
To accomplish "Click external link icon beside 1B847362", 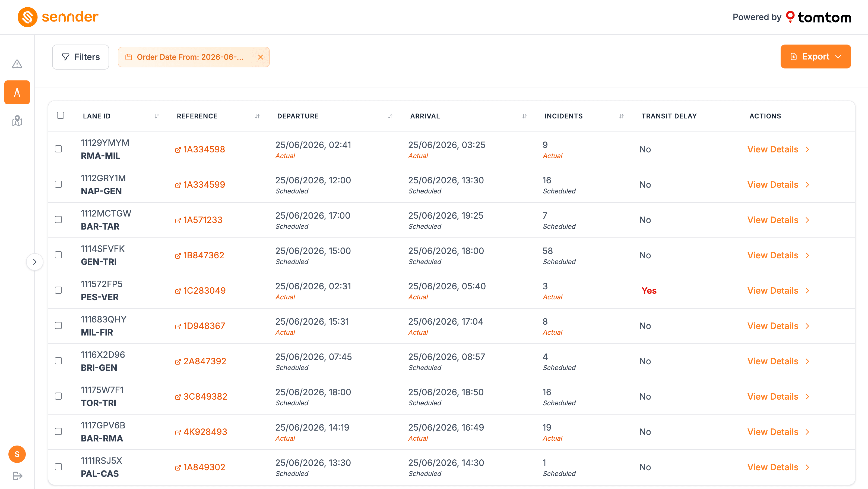I will (x=178, y=256).
